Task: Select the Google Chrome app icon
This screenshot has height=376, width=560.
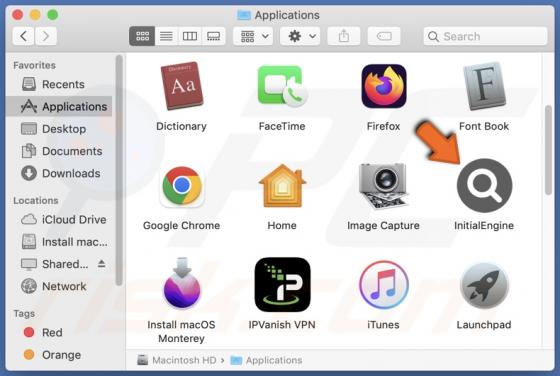Action: [x=182, y=186]
